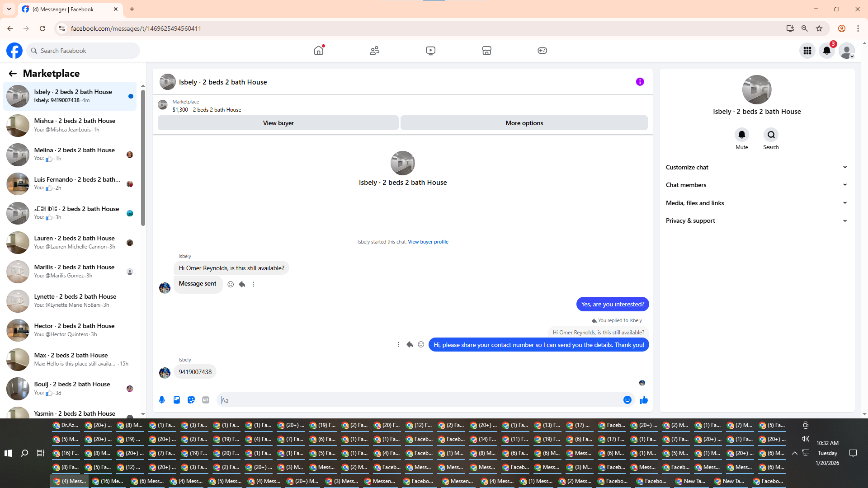Open the Friends icon in top navigation
Image resolution: width=868 pixels, height=488 pixels.
point(375,51)
